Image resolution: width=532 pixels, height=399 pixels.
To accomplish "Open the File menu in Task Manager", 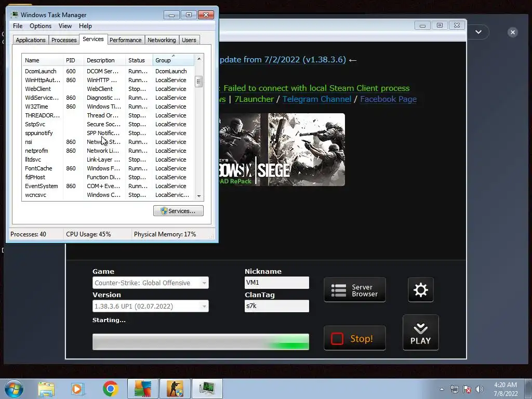I will tap(18, 26).
